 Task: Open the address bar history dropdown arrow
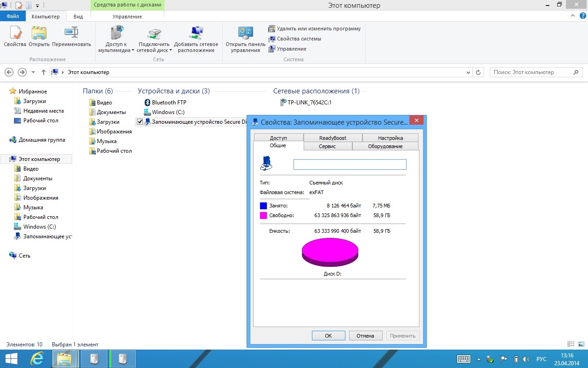coord(468,73)
